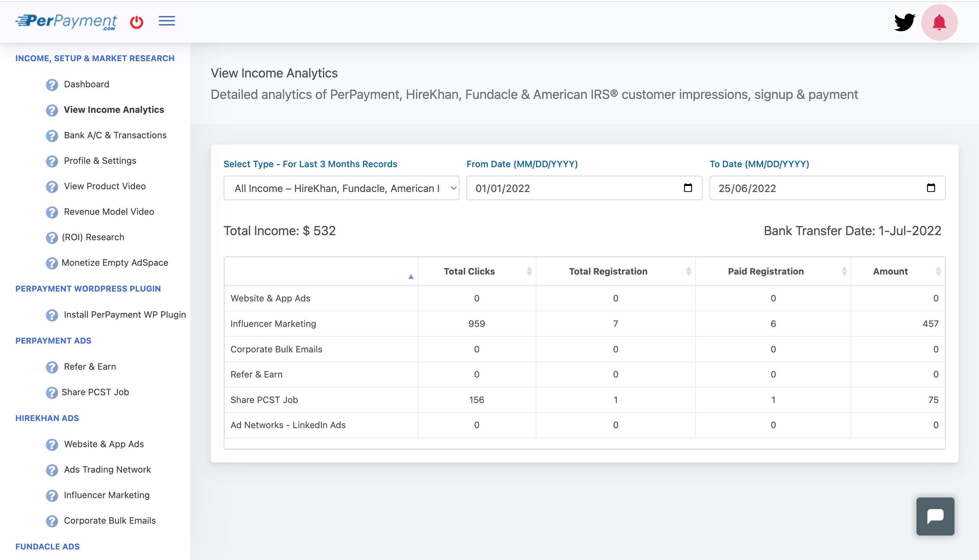Go to Dashboard in sidebar

[87, 84]
